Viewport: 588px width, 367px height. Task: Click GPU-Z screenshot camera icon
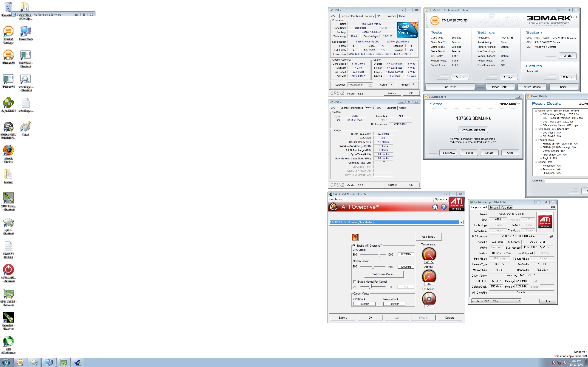coord(553,207)
